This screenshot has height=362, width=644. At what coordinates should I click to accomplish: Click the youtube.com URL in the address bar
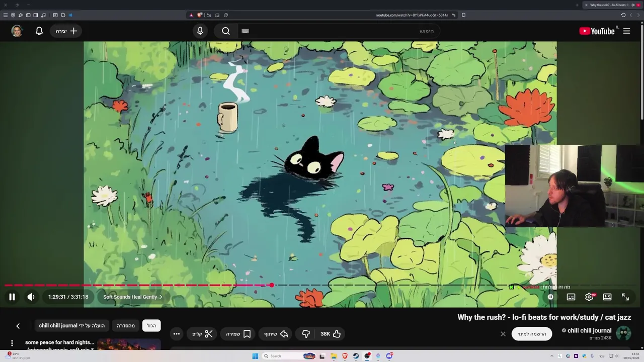coord(412,15)
